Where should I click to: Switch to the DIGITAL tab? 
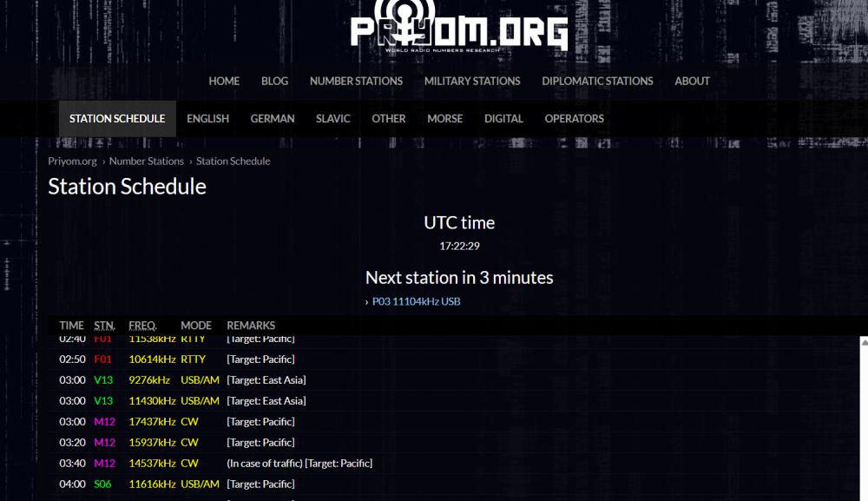pos(503,119)
